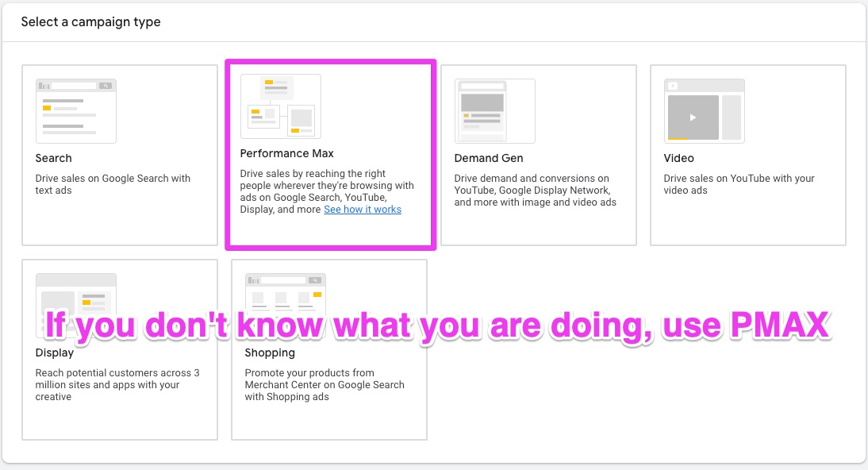
Task: Click the Demand Gen campaign illustration icon
Action: click(495, 111)
